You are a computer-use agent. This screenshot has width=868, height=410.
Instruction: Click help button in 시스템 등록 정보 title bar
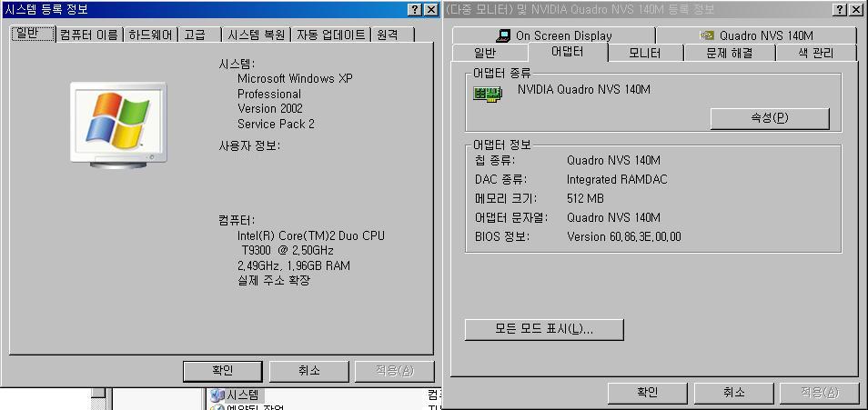tap(415, 10)
